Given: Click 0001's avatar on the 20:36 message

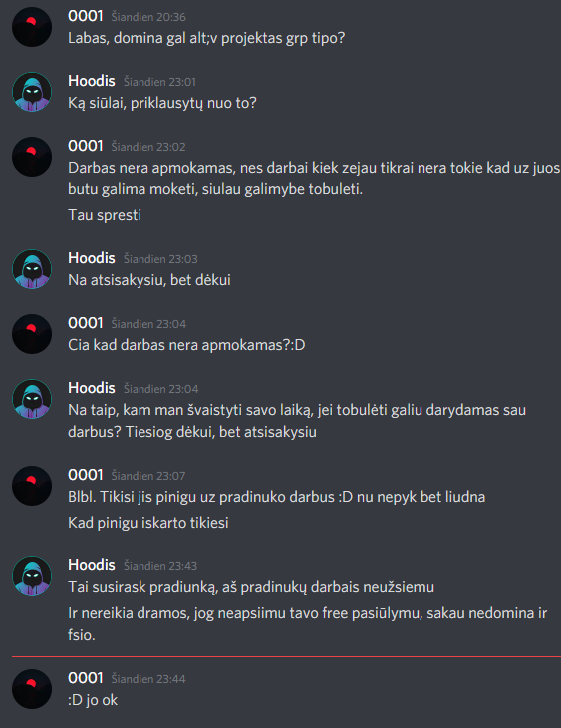Looking at the screenshot, I should [x=32, y=27].
